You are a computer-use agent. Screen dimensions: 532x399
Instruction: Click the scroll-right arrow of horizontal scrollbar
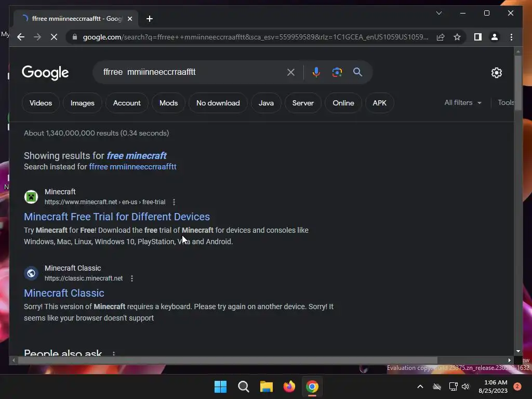(x=509, y=361)
